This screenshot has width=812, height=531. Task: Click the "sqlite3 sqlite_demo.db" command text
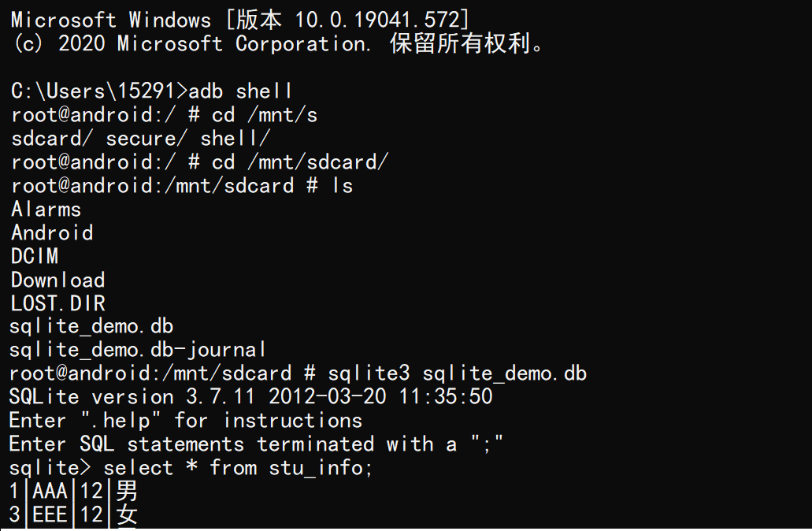click(457, 373)
